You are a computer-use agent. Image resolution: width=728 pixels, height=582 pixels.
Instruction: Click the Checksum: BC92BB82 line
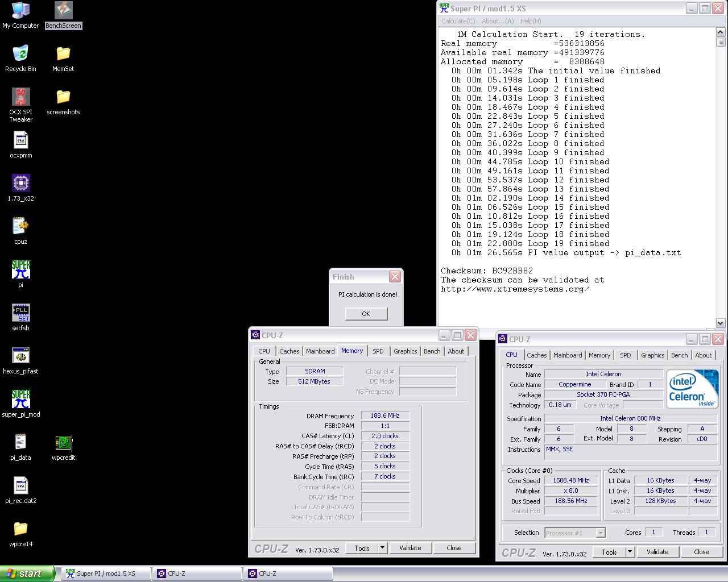click(487, 271)
